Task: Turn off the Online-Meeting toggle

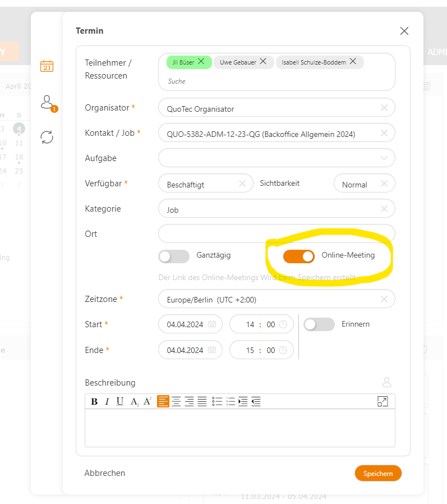Action: (298, 256)
